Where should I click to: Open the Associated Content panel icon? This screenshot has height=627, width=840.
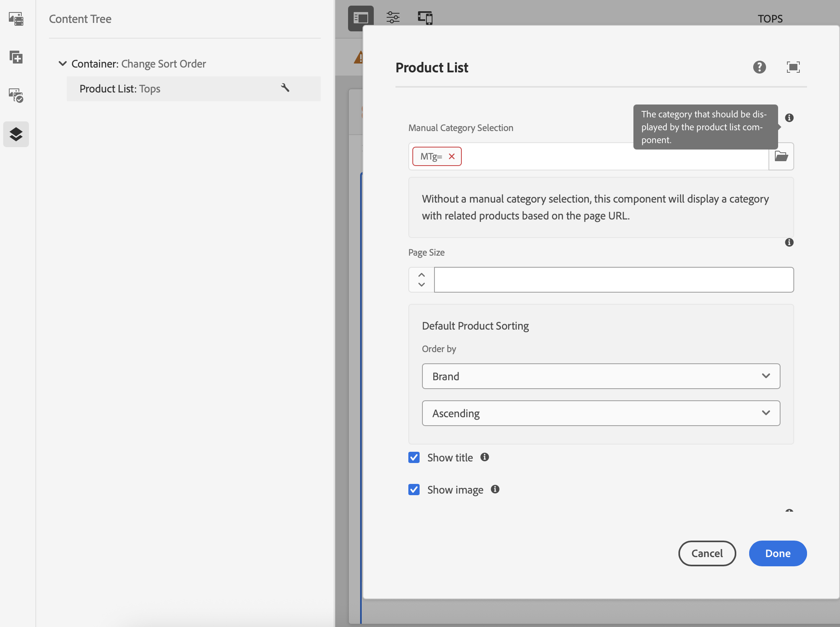[16, 95]
